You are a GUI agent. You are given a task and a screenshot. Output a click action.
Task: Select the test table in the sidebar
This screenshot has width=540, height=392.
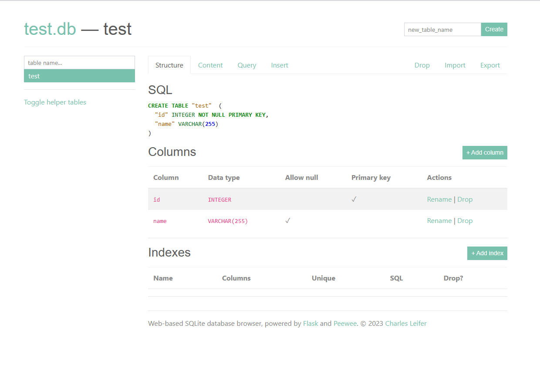coord(79,76)
